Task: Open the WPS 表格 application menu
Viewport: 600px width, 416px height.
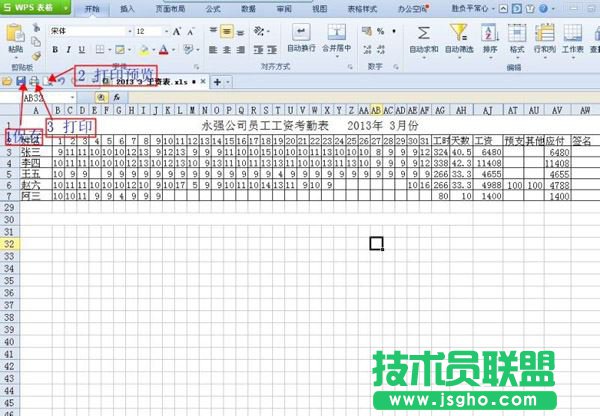Action: (x=35, y=7)
